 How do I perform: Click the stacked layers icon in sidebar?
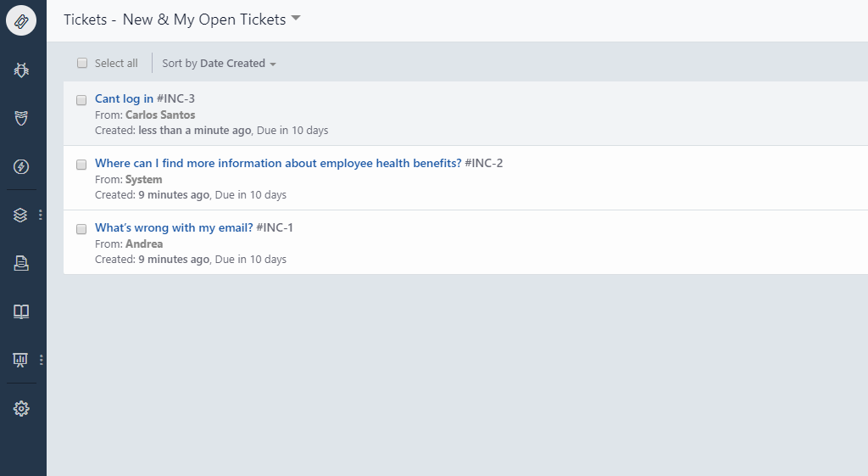click(x=21, y=216)
